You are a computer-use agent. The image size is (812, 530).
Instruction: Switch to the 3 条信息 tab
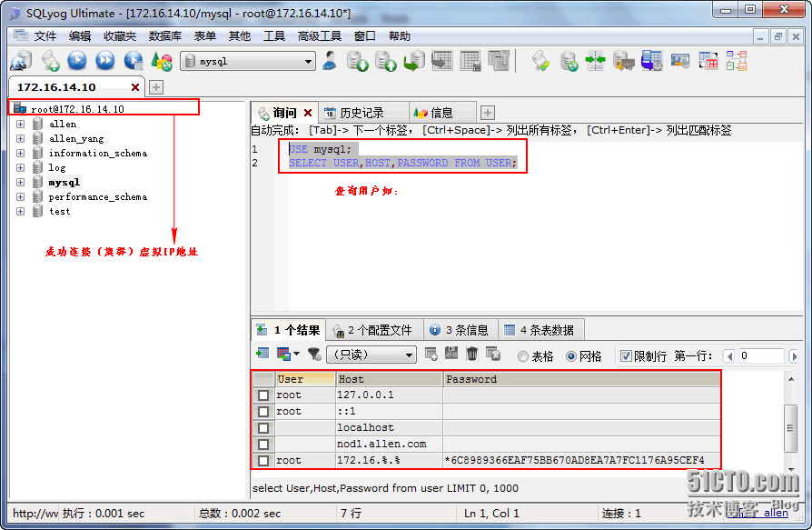pos(460,330)
